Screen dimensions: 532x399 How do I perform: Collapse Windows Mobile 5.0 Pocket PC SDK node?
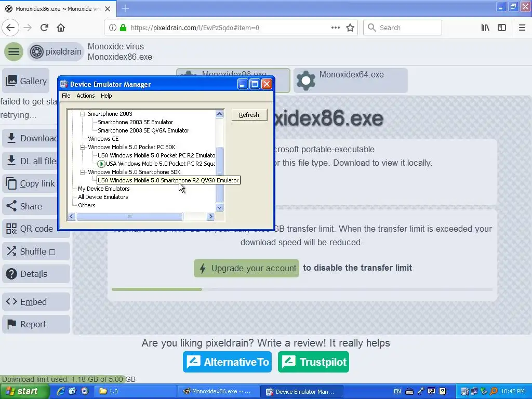coord(82,147)
